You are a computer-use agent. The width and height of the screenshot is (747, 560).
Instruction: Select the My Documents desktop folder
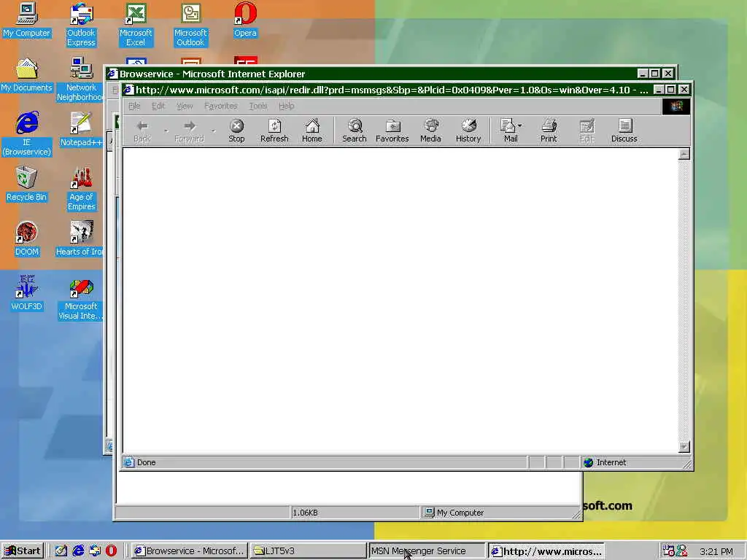[x=26, y=75]
